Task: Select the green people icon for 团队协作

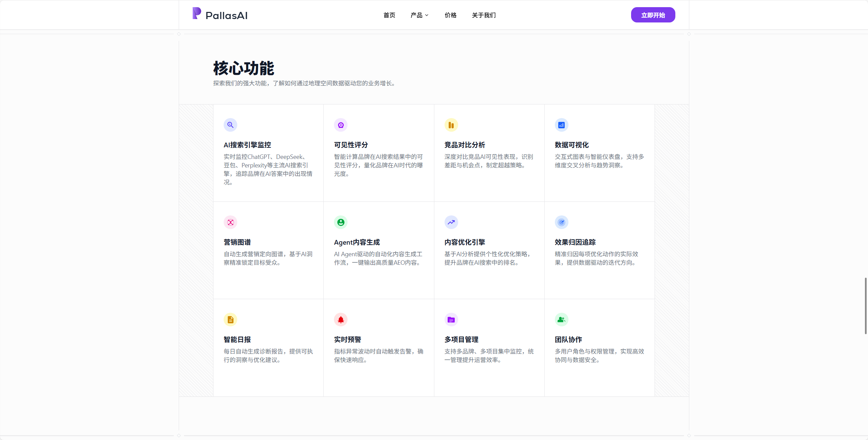Action: tap(562, 320)
